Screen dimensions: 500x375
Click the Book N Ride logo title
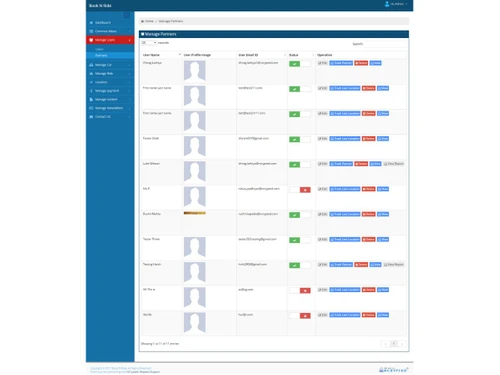100,6
